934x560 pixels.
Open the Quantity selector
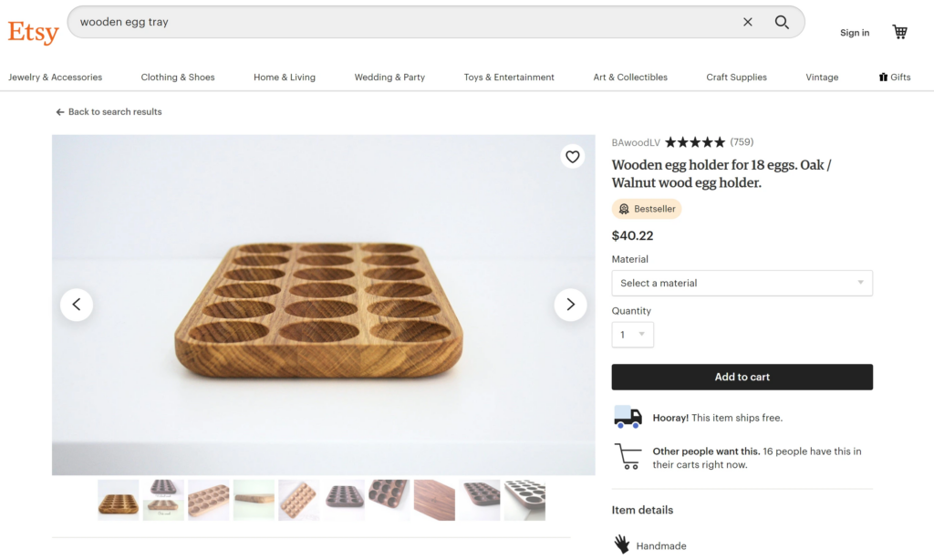pyautogui.click(x=632, y=335)
